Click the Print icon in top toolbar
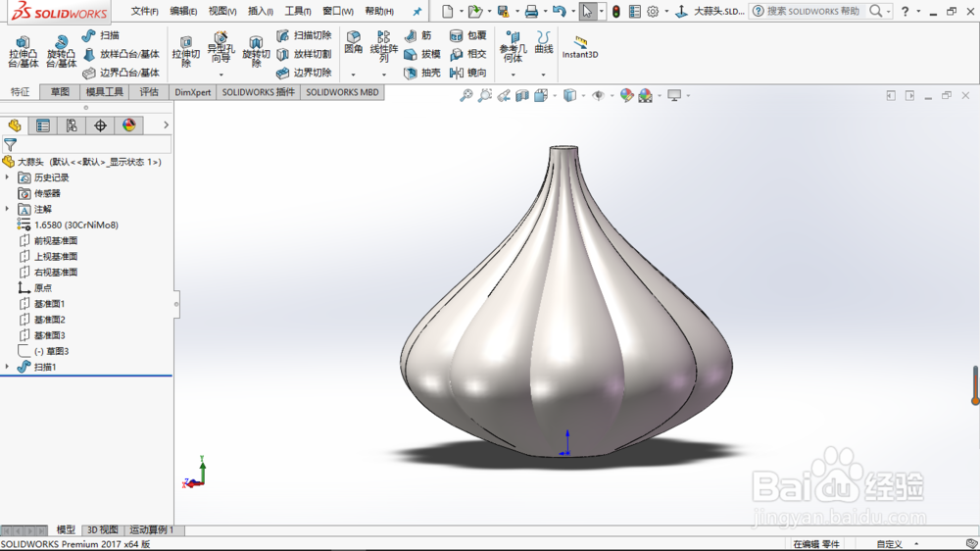 coord(531,11)
